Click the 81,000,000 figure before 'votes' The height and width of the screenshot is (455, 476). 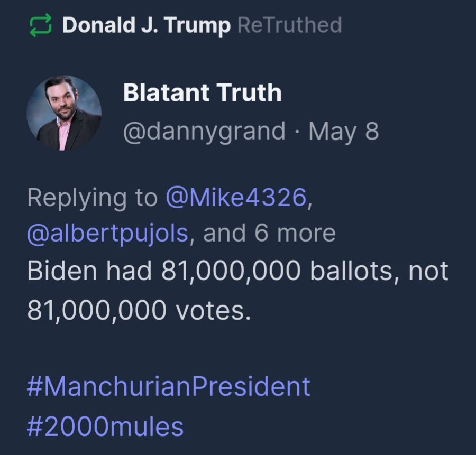coord(97,310)
